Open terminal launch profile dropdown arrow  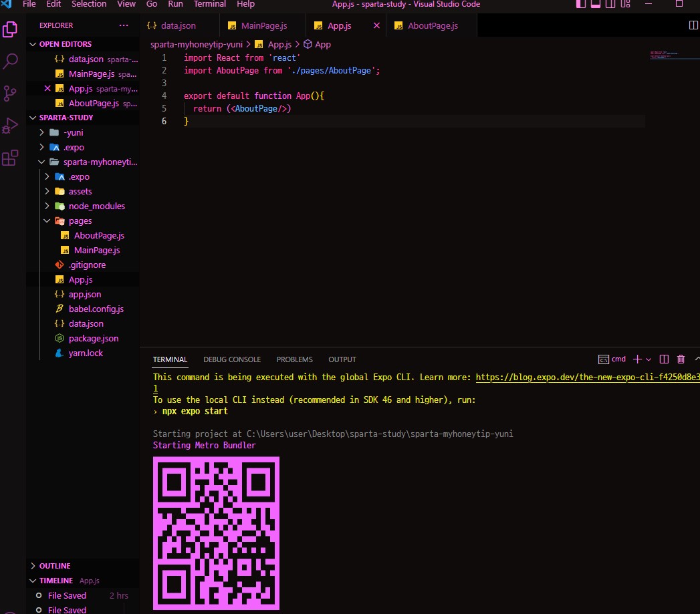pyautogui.click(x=649, y=359)
